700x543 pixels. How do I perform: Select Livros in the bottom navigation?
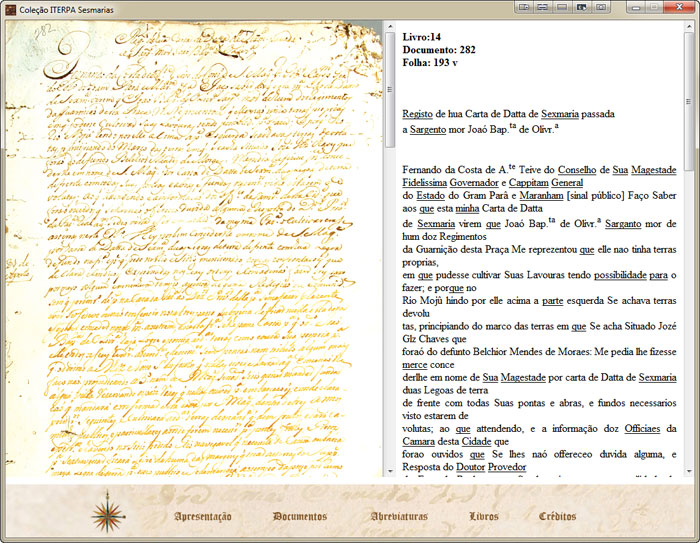483,517
